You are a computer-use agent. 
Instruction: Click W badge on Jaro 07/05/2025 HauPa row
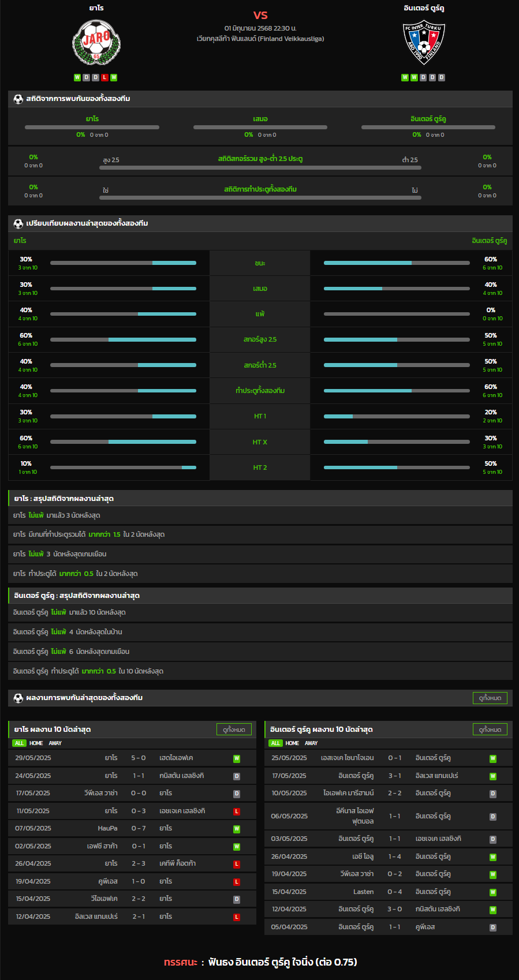237,829
